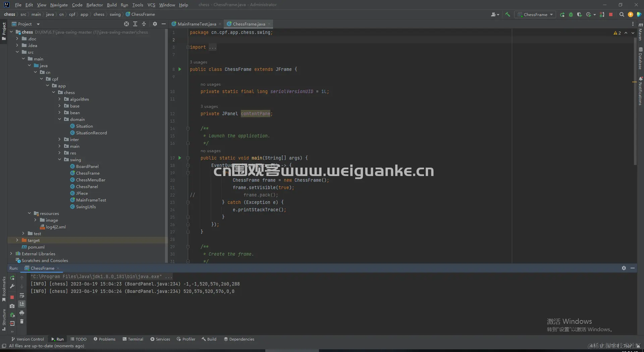Screen dimensions: 644x352
Task: Open Project panel gear options
Action: [x=155, y=24]
